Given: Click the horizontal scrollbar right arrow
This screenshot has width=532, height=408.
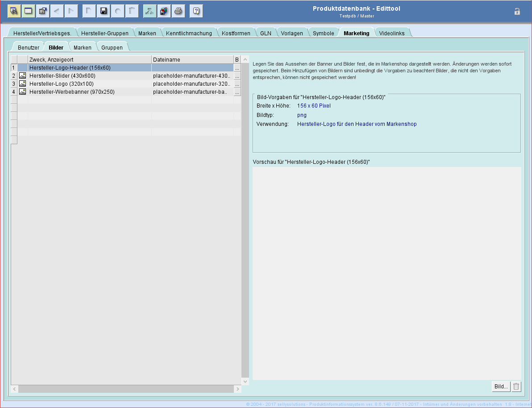Looking at the screenshot, I should click(x=237, y=389).
